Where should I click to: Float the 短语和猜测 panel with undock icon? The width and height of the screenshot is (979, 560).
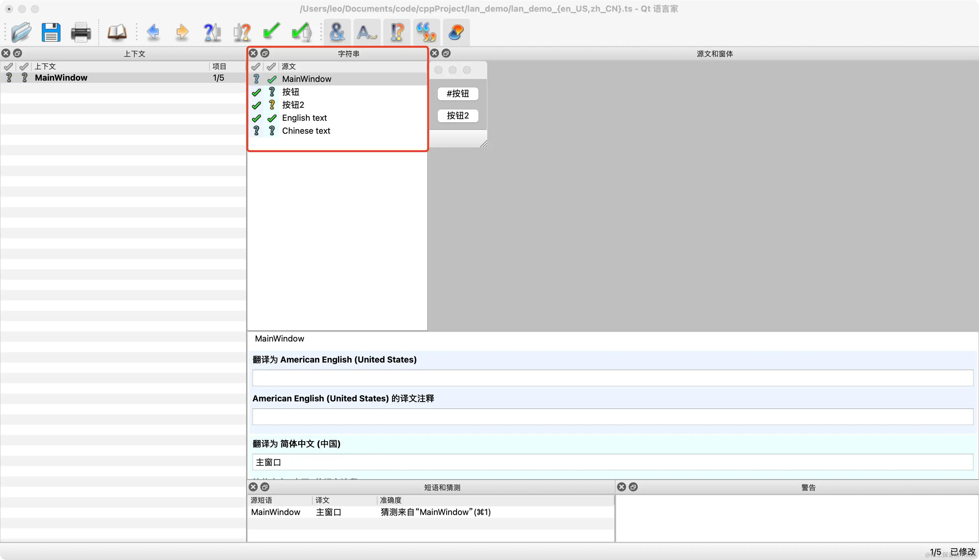[265, 487]
